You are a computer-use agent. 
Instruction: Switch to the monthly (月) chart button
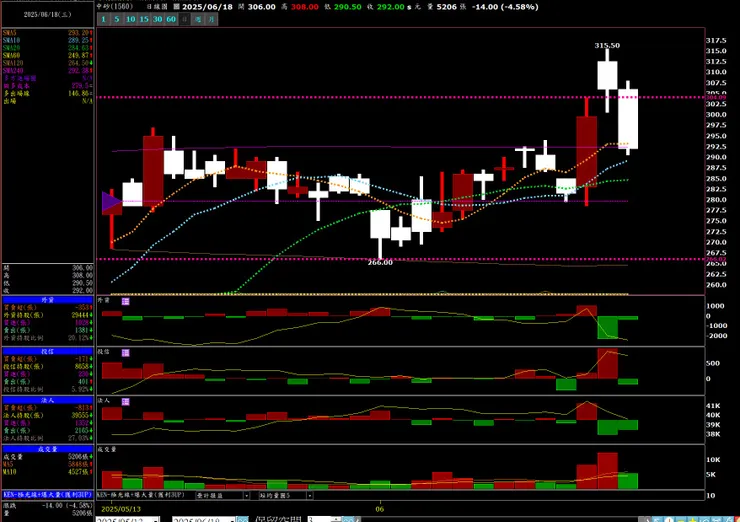tap(211, 19)
